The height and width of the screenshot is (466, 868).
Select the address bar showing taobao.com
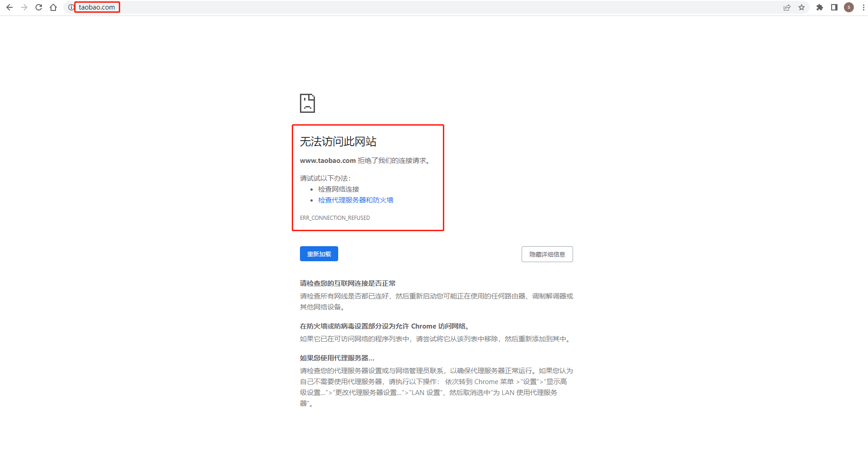[96, 7]
